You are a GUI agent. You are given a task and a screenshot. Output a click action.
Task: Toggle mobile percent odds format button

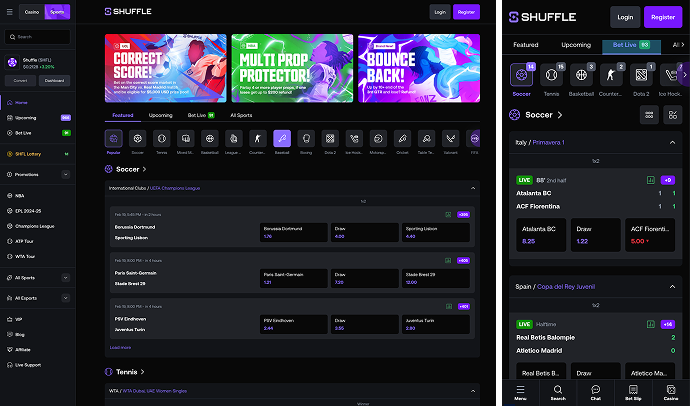(x=673, y=115)
